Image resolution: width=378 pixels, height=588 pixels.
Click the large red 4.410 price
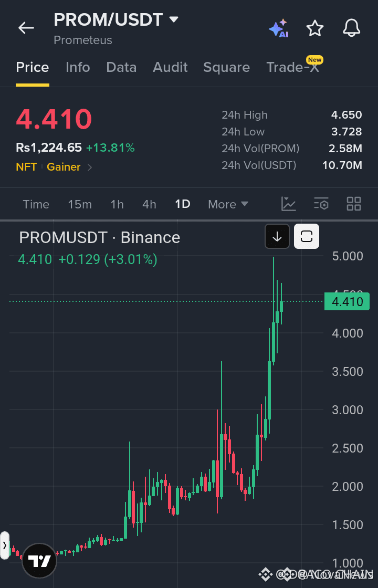[x=54, y=119]
